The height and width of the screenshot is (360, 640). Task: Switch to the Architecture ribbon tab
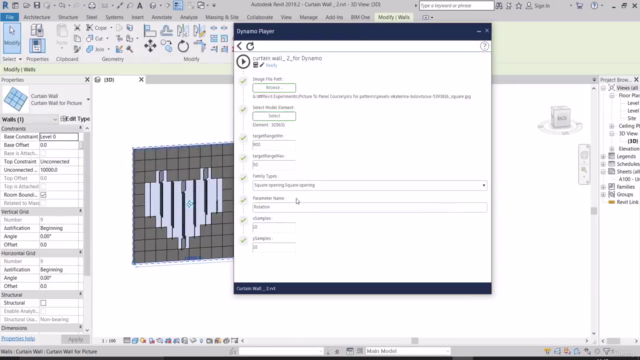(x=37, y=17)
